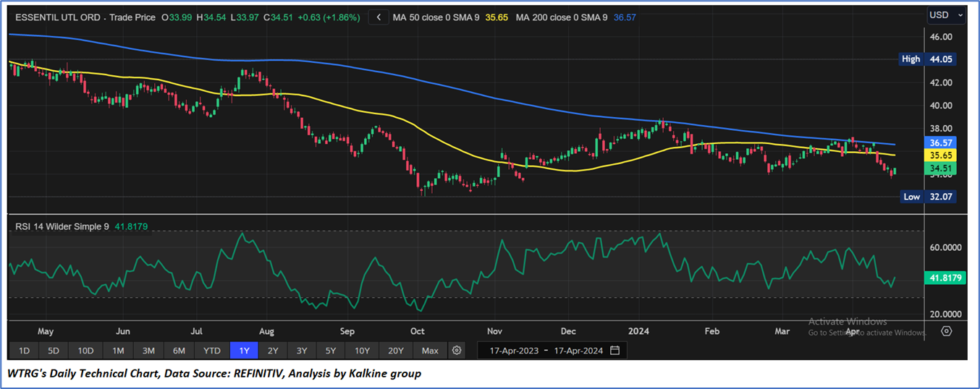Open the calendar date picker icon
Image resolution: width=980 pixels, height=389 pixels.
click(614, 351)
